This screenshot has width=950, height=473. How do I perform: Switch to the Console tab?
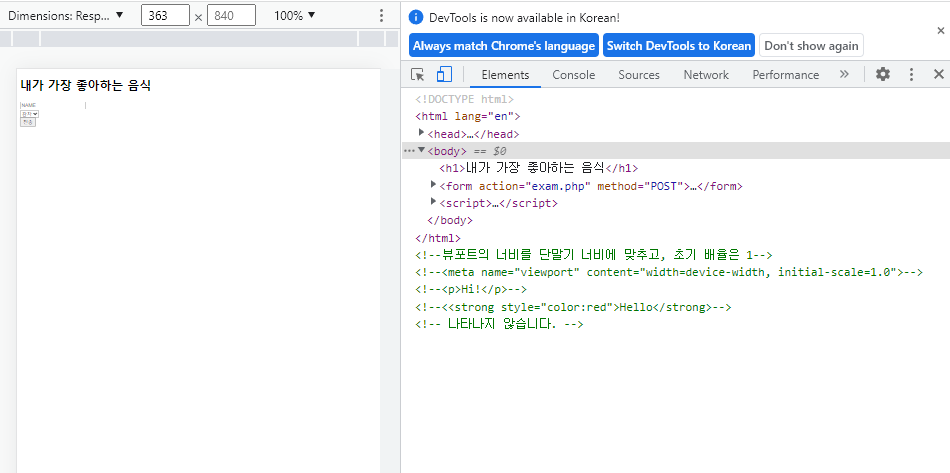click(x=574, y=75)
